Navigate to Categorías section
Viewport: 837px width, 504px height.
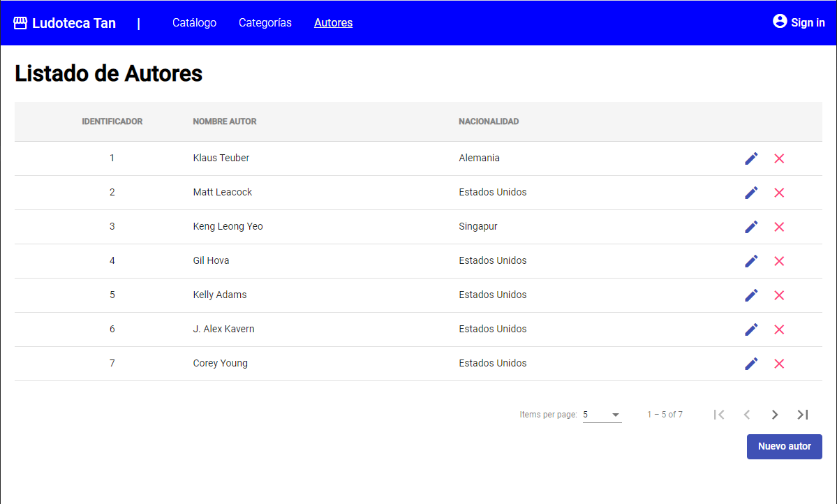pos(265,22)
